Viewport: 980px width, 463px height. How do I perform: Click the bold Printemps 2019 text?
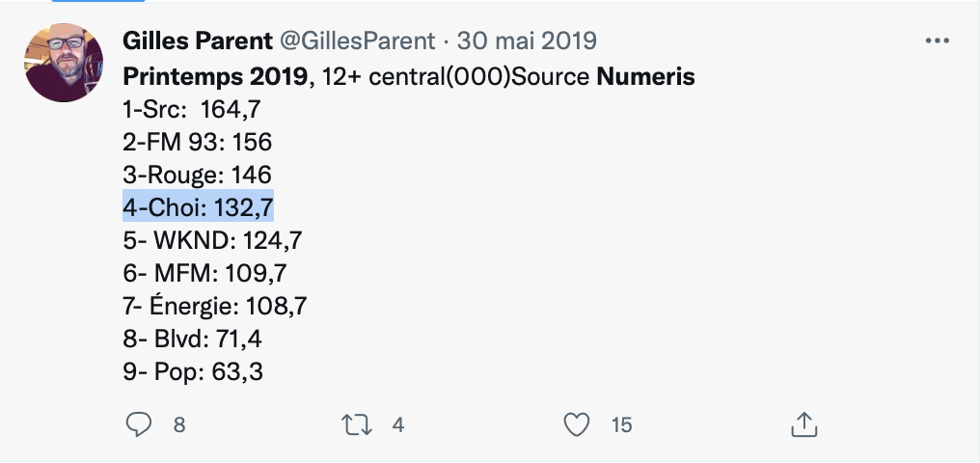(215, 76)
